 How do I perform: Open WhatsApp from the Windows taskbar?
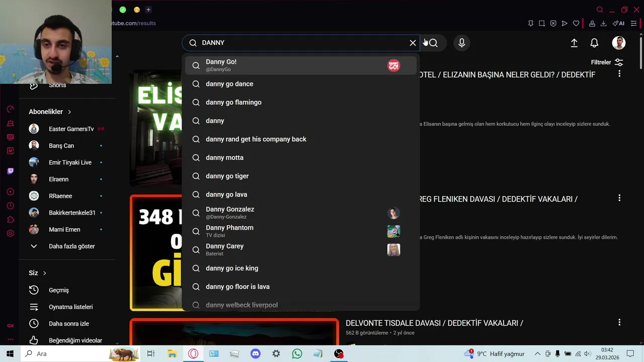(297, 353)
